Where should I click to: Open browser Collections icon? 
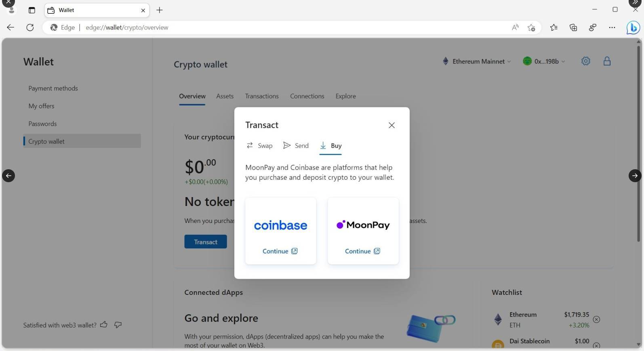pyautogui.click(x=573, y=27)
